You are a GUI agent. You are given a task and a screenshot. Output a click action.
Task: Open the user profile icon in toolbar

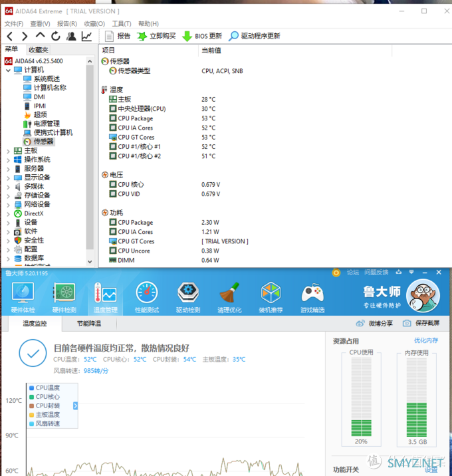pyautogui.click(x=71, y=37)
